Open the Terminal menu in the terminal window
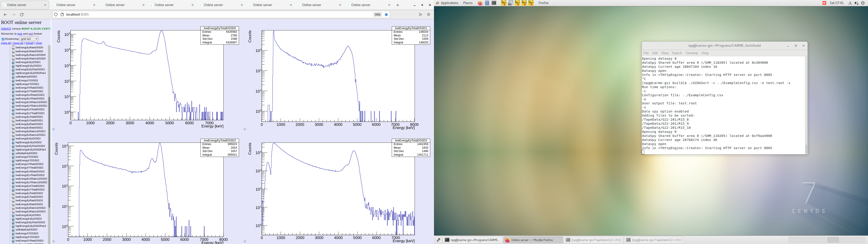The height and width of the screenshot is (244, 868). [691, 53]
